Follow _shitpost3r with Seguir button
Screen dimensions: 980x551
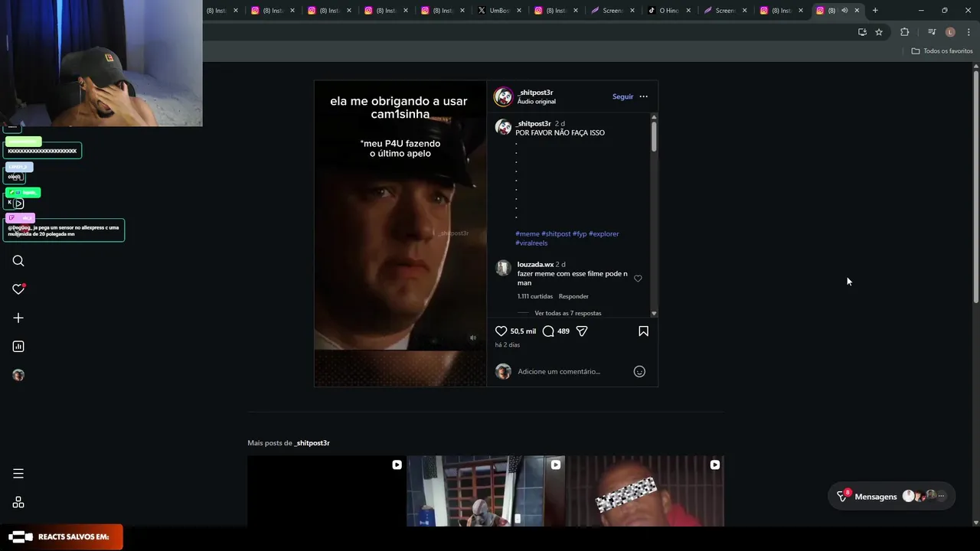[622, 96]
